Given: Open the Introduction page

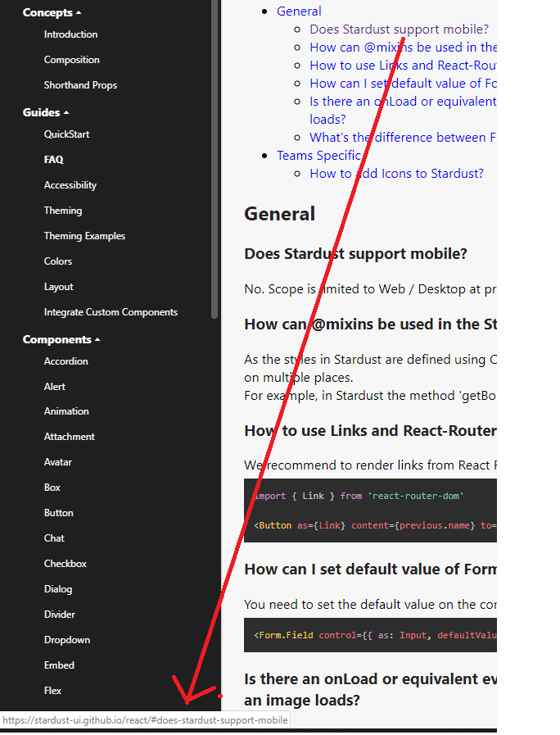Looking at the screenshot, I should (x=70, y=34).
